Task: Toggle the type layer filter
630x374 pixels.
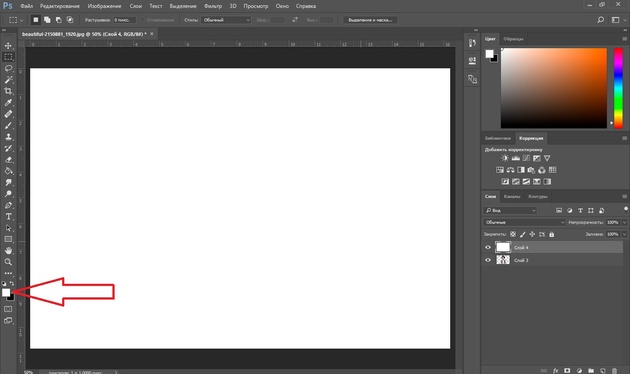Action: [x=580, y=211]
